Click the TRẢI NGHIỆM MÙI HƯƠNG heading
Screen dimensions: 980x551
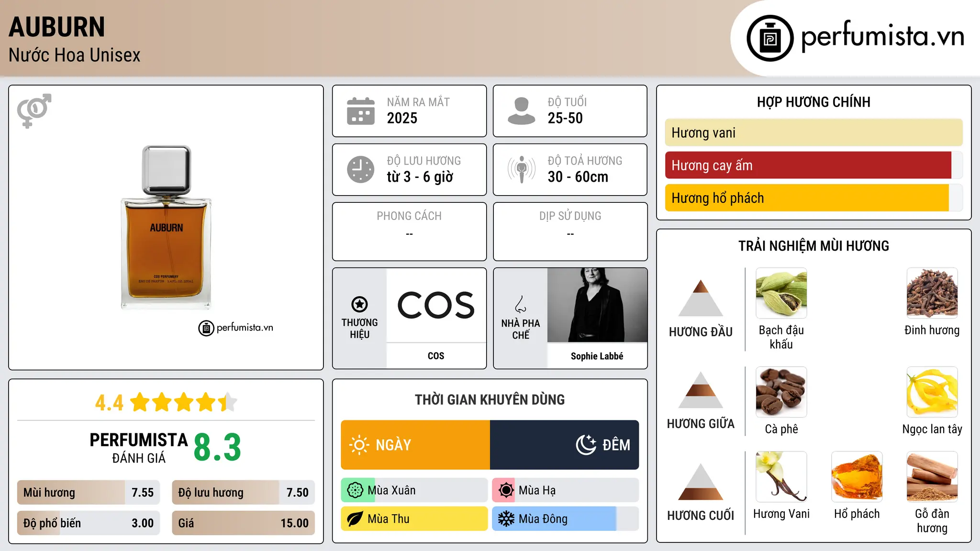[813, 246]
